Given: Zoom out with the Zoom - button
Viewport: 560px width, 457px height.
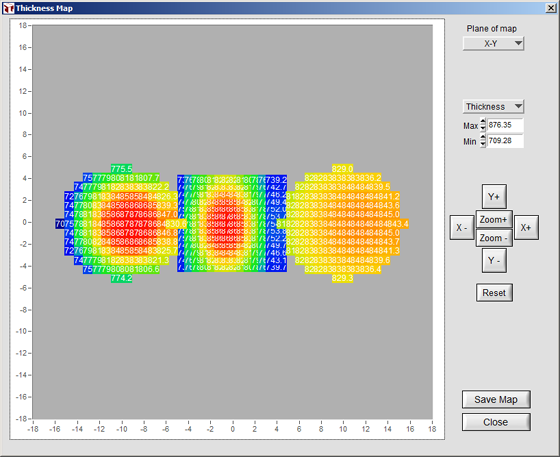Looking at the screenshot, I should [494, 238].
